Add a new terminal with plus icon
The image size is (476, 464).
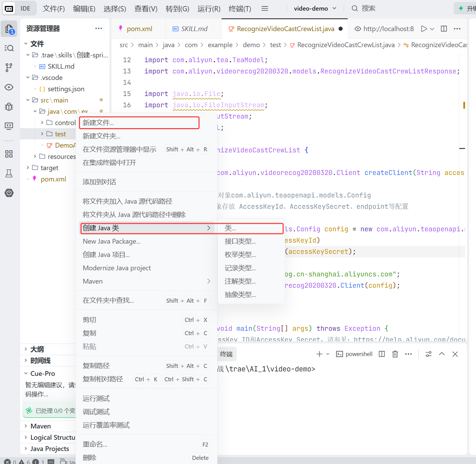point(319,354)
